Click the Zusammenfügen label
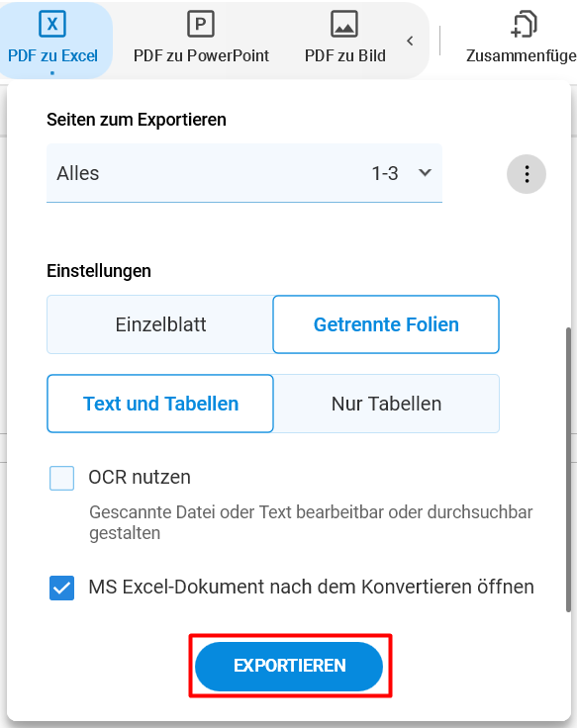This screenshot has width=577, height=728. point(522,55)
